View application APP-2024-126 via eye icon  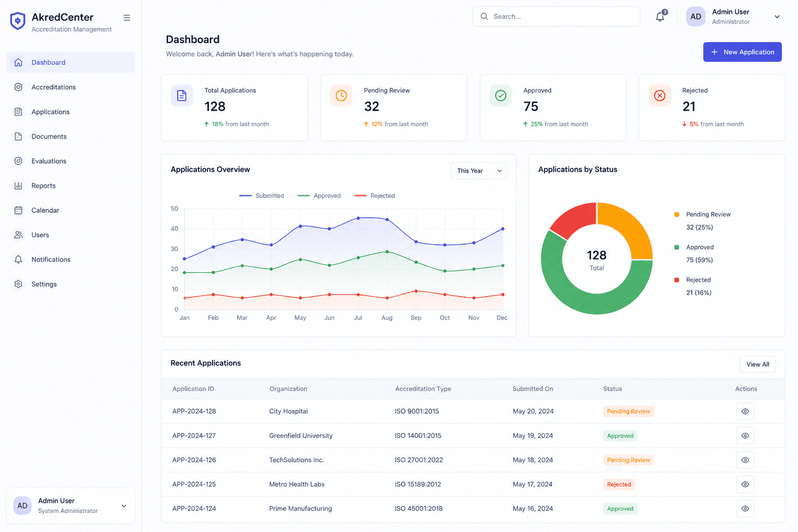[x=745, y=460]
